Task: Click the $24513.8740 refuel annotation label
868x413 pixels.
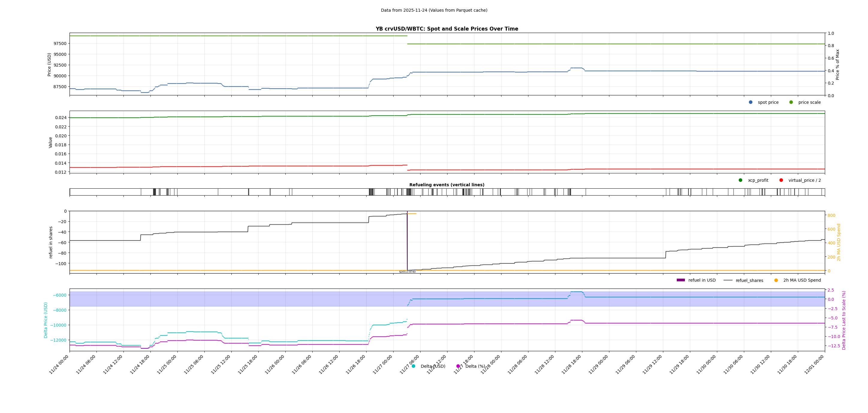Action: pyautogui.click(x=407, y=272)
